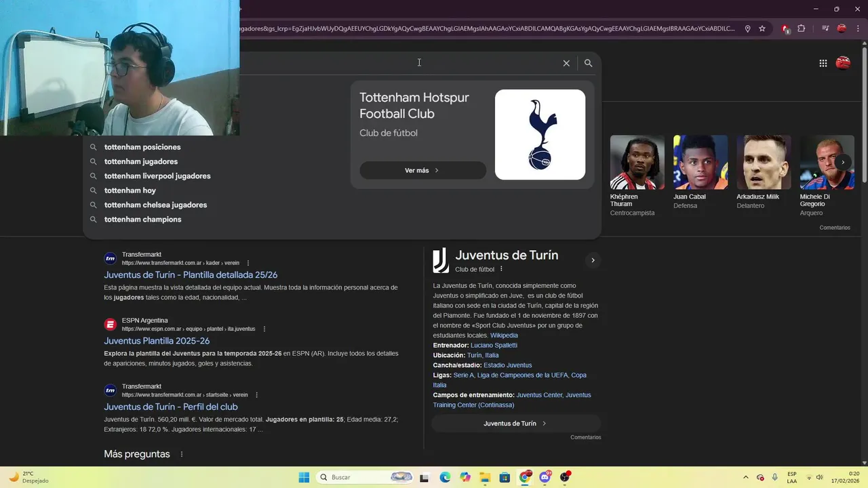868x488 pixels.
Task: Switch to Google Chrome in the taskbar
Action: [x=525, y=477]
